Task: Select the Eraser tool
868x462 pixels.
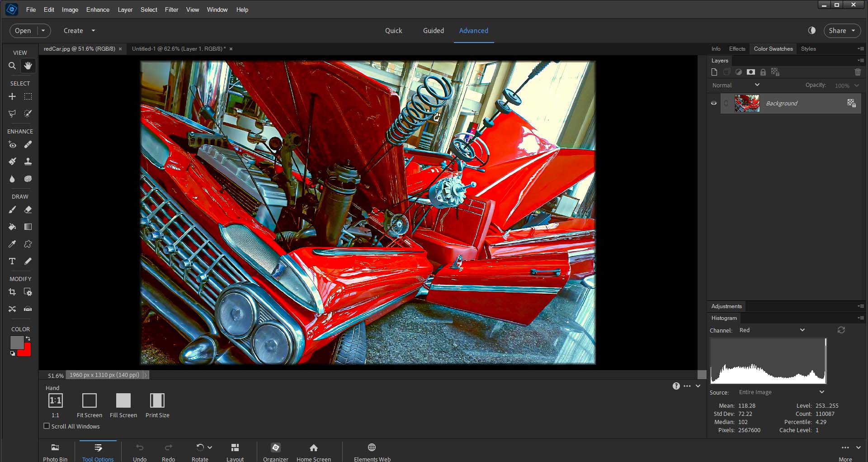Action: 28,210
